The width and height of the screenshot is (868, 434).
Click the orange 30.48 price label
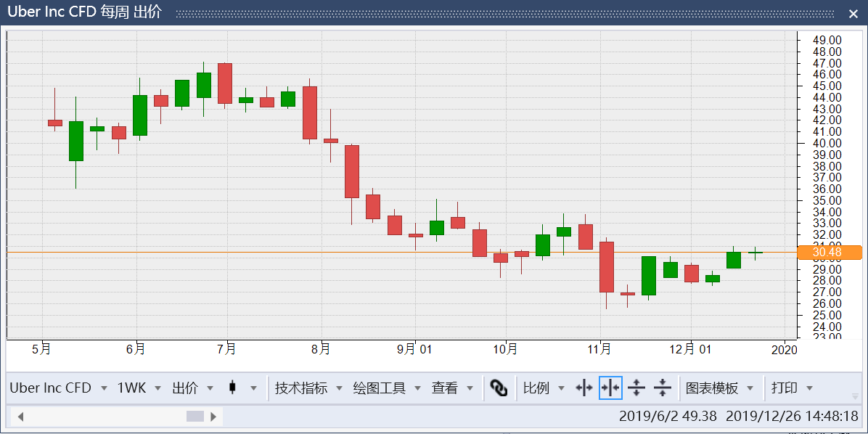click(x=830, y=253)
